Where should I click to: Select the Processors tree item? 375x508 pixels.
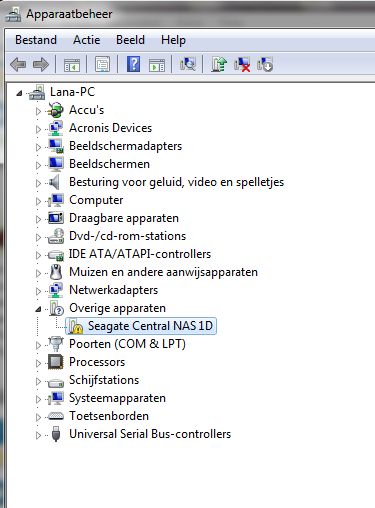tap(97, 362)
